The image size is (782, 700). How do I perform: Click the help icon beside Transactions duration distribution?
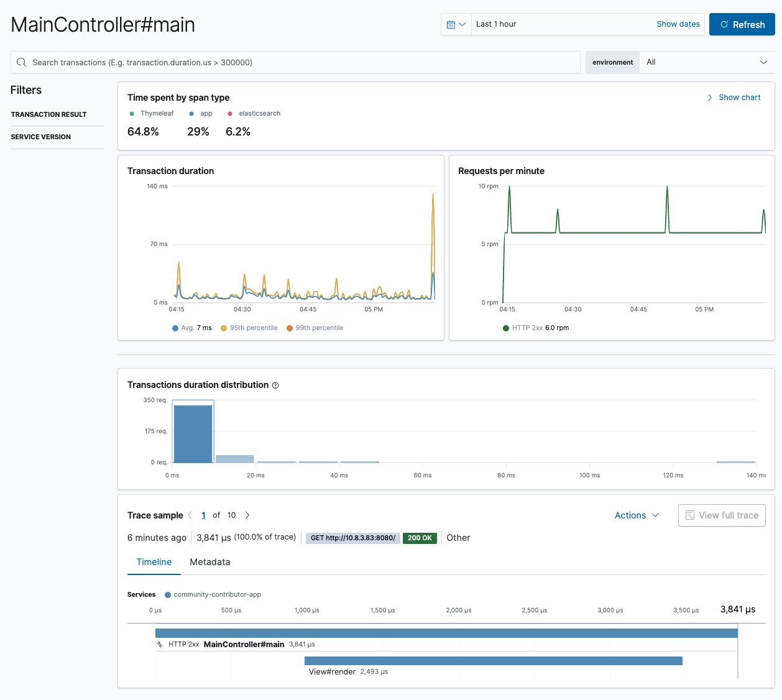[x=275, y=385]
